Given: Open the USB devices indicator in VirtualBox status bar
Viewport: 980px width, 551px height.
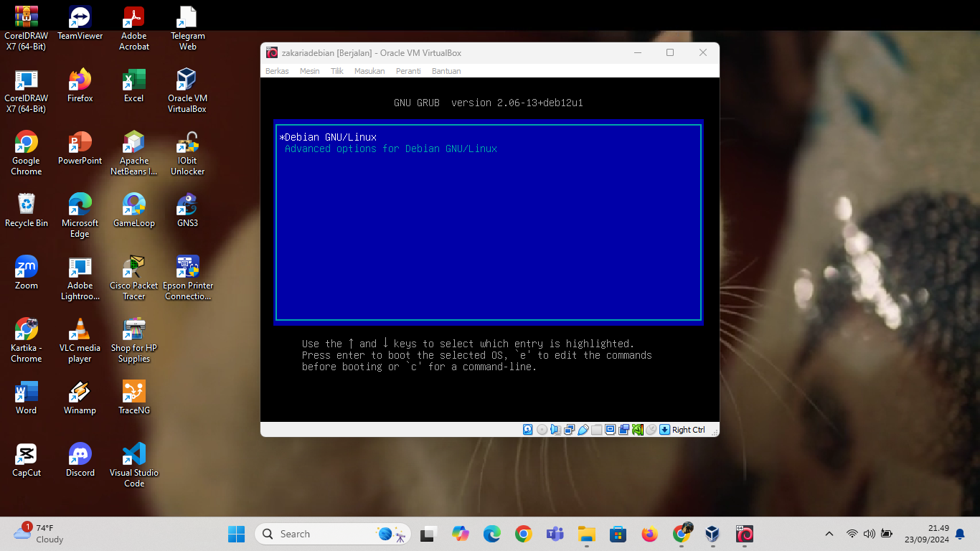Looking at the screenshot, I should point(583,430).
